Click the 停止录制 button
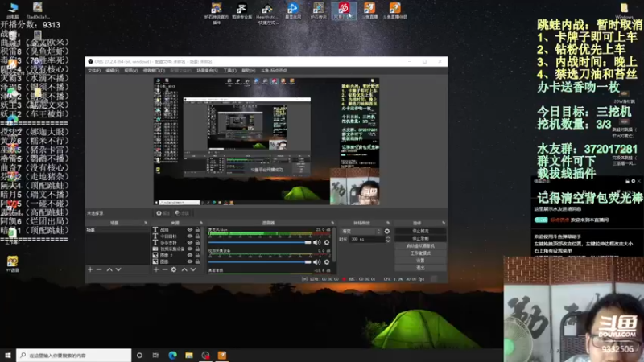Image resolution: width=644 pixels, height=362 pixels. coord(420,238)
